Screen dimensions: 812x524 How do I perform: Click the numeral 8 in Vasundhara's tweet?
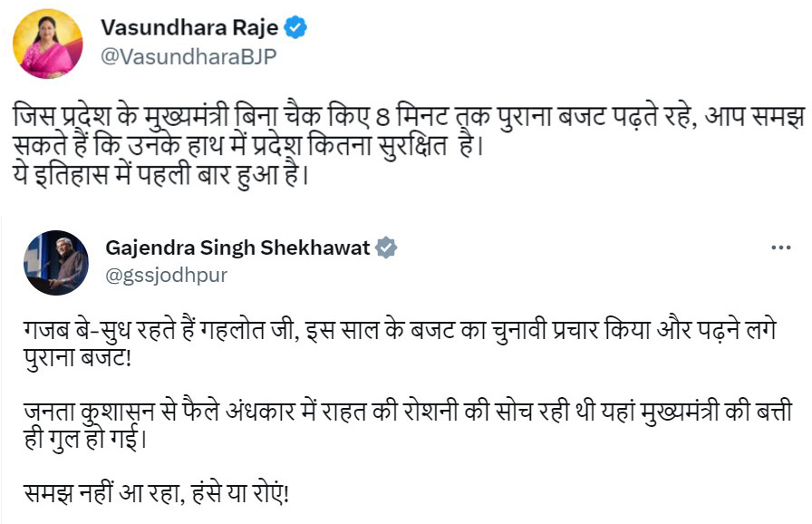tap(382, 118)
